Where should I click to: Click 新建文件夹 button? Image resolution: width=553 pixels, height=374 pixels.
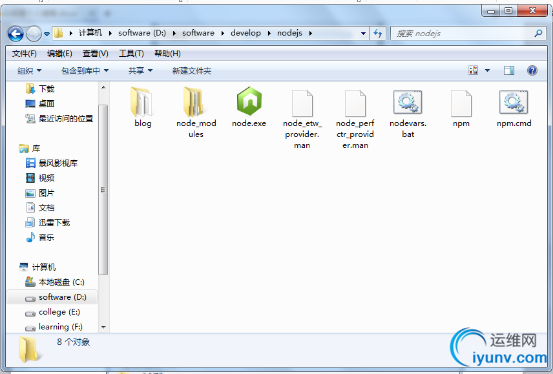pyautogui.click(x=192, y=71)
